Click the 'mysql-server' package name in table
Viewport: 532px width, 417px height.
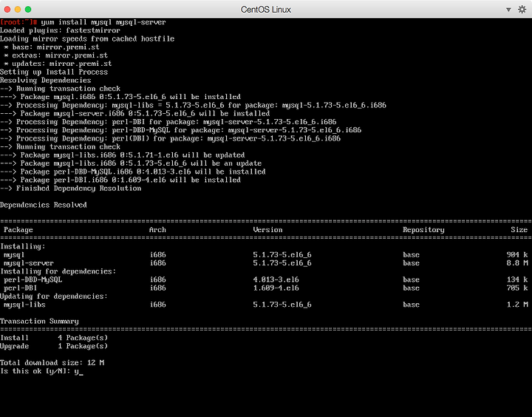[x=29, y=263]
